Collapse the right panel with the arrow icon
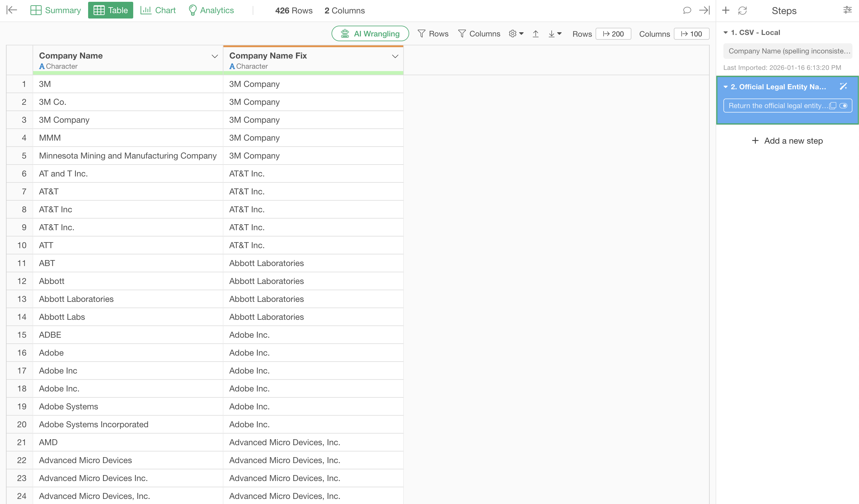 click(704, 10)
